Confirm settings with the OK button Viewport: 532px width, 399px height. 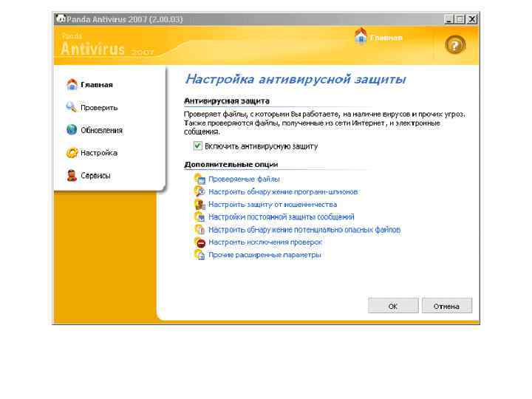click(394, 306)
